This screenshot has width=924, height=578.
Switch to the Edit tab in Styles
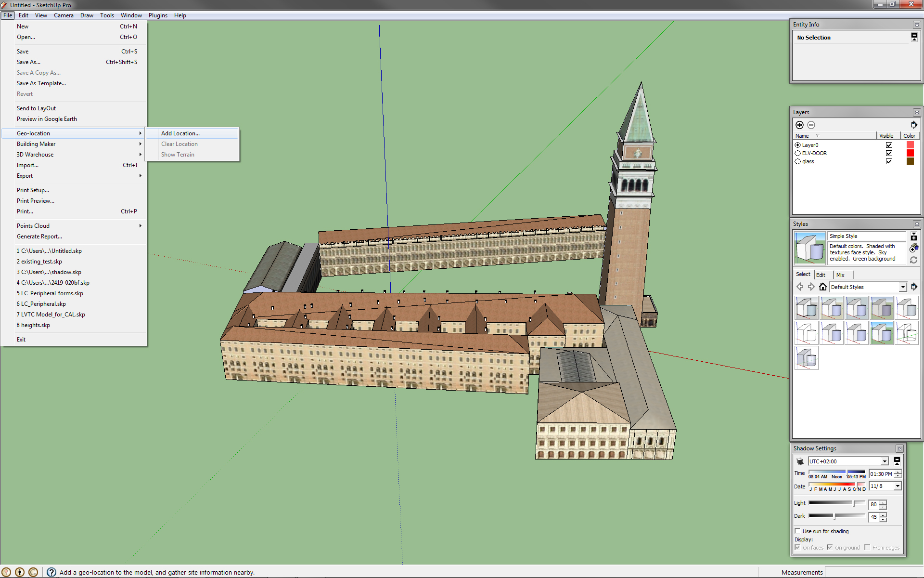[821, 275]
